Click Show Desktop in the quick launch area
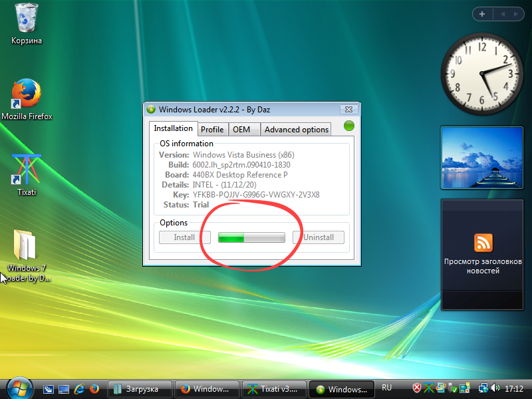The height and width of the screenshot is (399, 532). (63, 388)
